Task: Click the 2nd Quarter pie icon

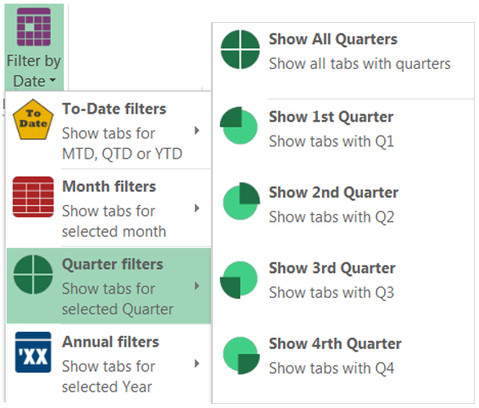Action: [241, 201]
